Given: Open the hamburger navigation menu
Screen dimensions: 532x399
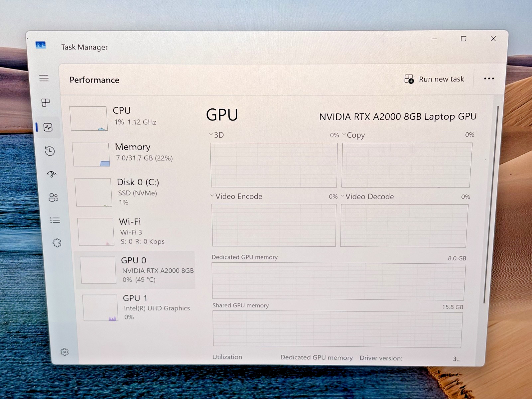Looking at the screenshot, I should tap(44, 78).
